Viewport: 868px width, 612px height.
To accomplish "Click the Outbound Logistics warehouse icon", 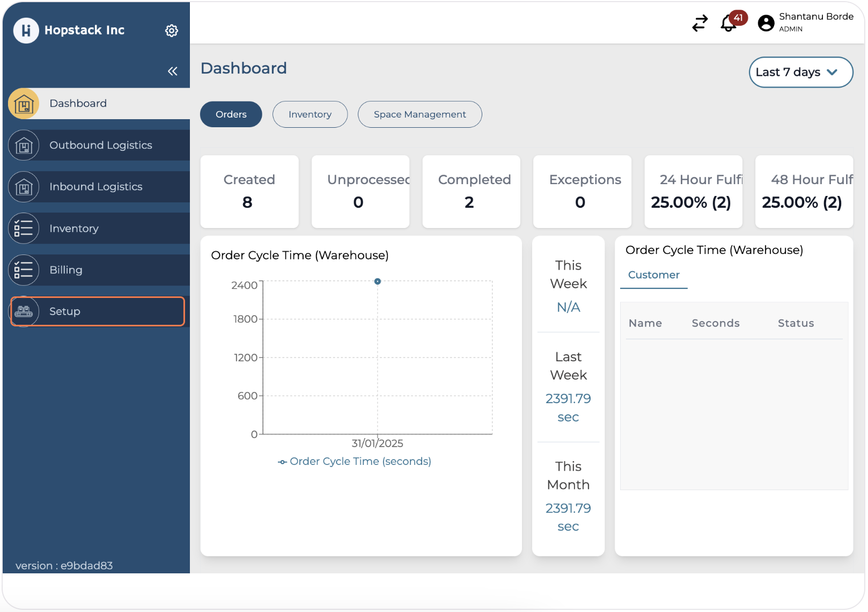I will tap(24, 145).
